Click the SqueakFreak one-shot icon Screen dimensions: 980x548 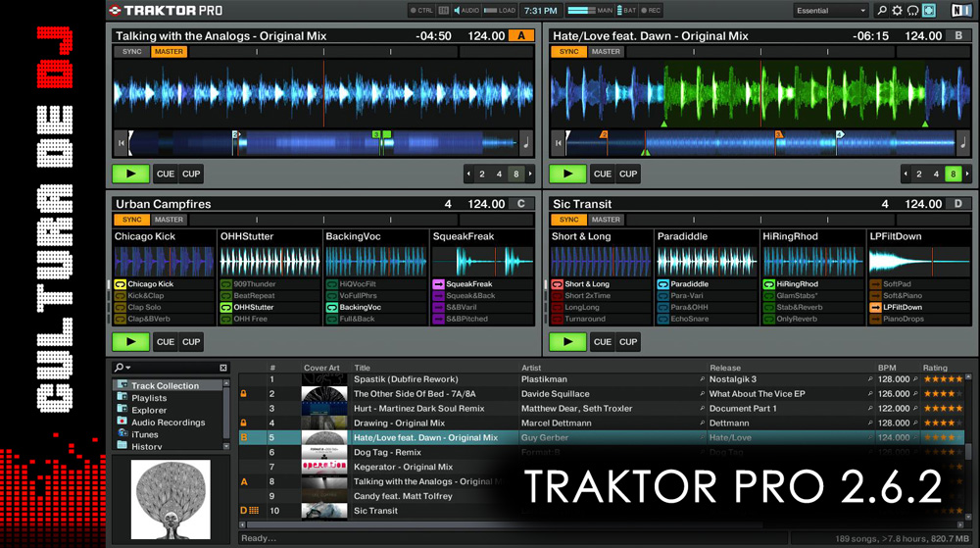click(438, 284)
